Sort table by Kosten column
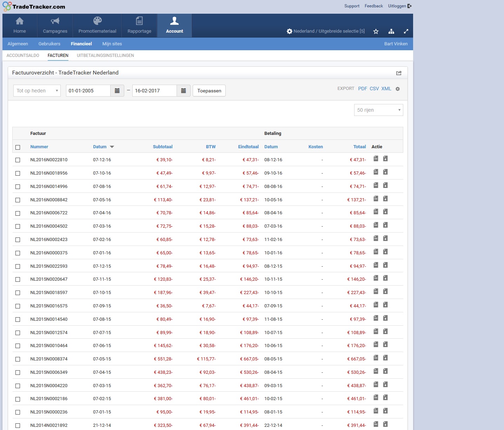 [316, 147]
